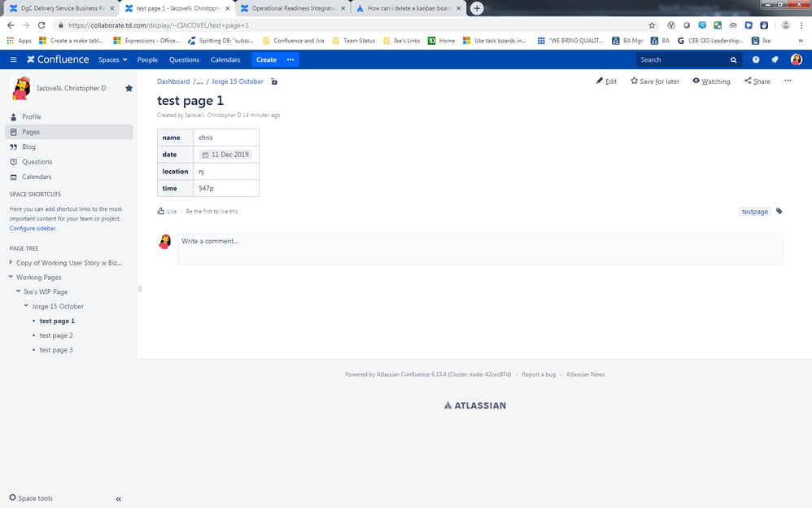Open the Apps bookmarks shortcut
This screenshot has width=812, height=508.
pyautogui.click(x=20, y=41)
